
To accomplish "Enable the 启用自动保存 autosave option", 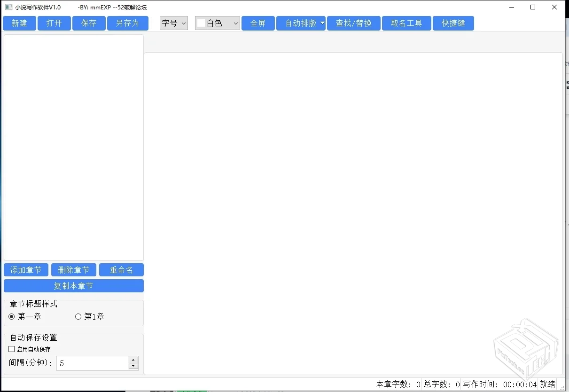I will pos(11,349).
